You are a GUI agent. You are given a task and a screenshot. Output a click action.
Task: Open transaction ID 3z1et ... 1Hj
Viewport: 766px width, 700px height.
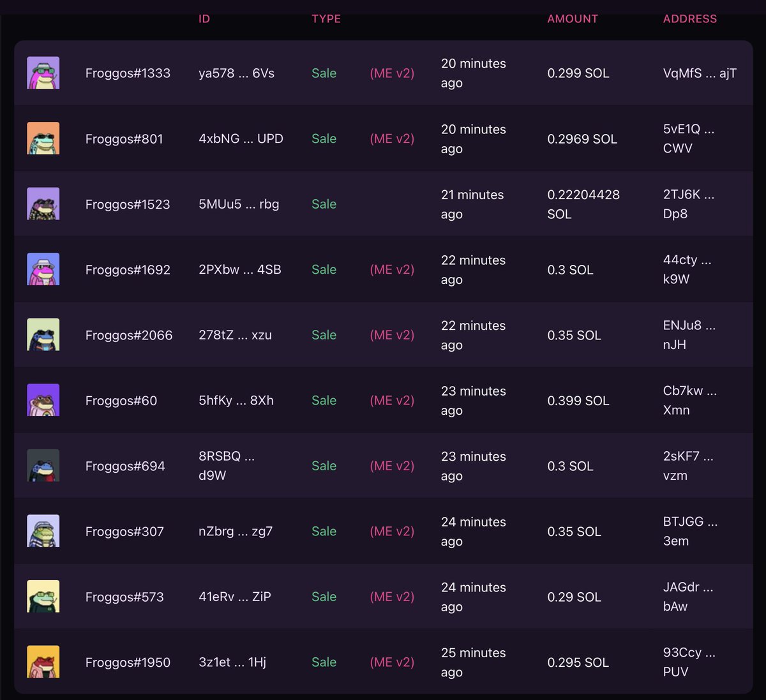tap(232, 662)
